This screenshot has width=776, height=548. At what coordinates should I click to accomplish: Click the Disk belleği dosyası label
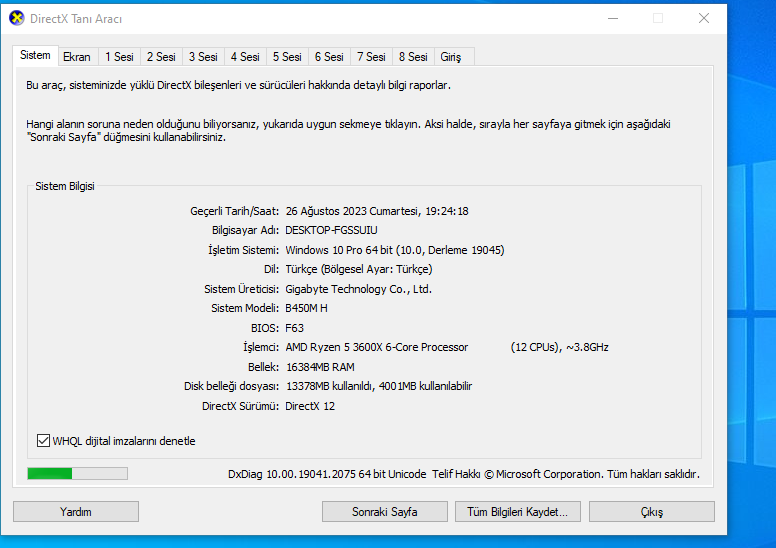[232, 386]
